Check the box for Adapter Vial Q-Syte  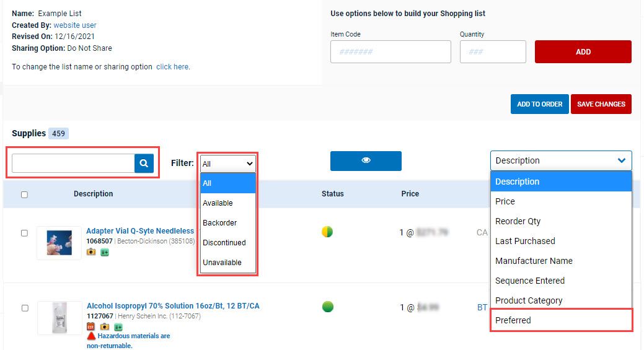click(24, 233)
